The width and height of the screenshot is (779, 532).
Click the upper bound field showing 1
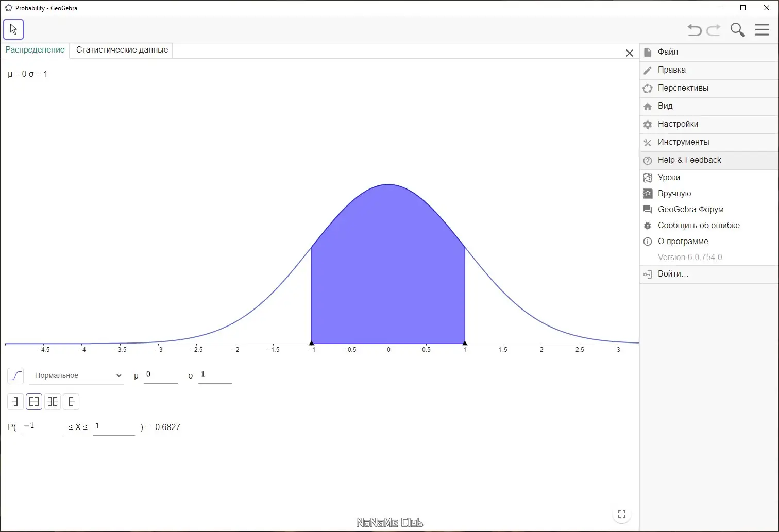[114, 427]
